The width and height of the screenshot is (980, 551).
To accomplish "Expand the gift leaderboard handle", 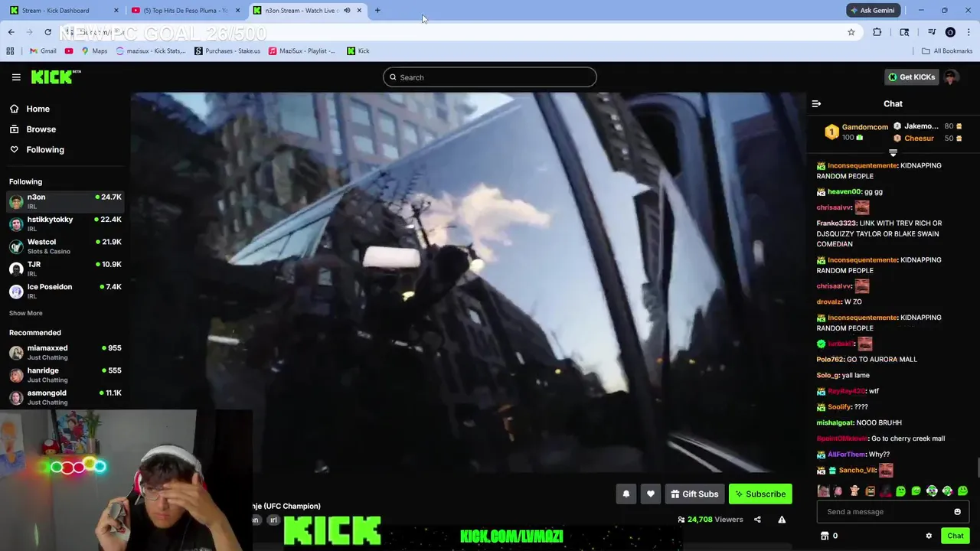I will tap(893, 153).
